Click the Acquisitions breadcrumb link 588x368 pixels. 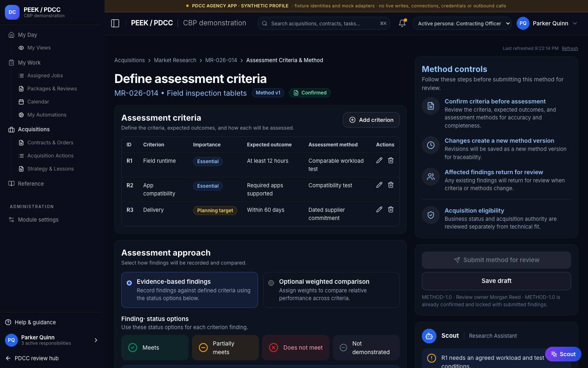[129, 60]
